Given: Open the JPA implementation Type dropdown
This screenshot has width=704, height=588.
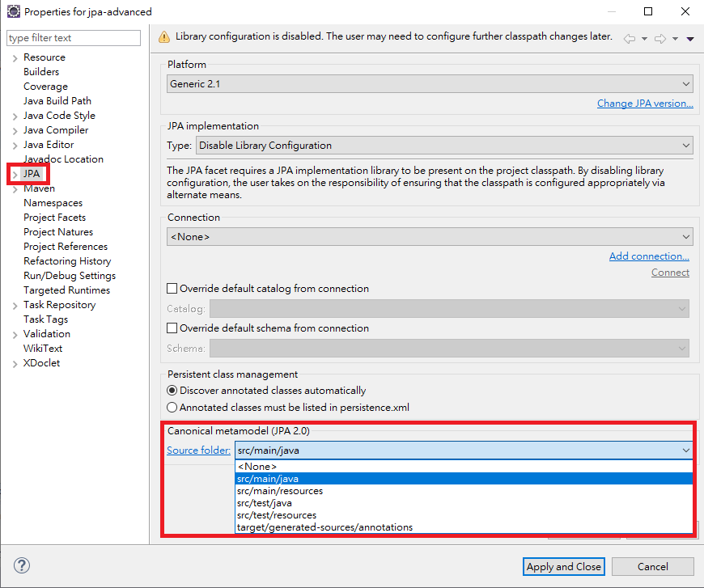Looking at the screenshot, I should point(444,146).
